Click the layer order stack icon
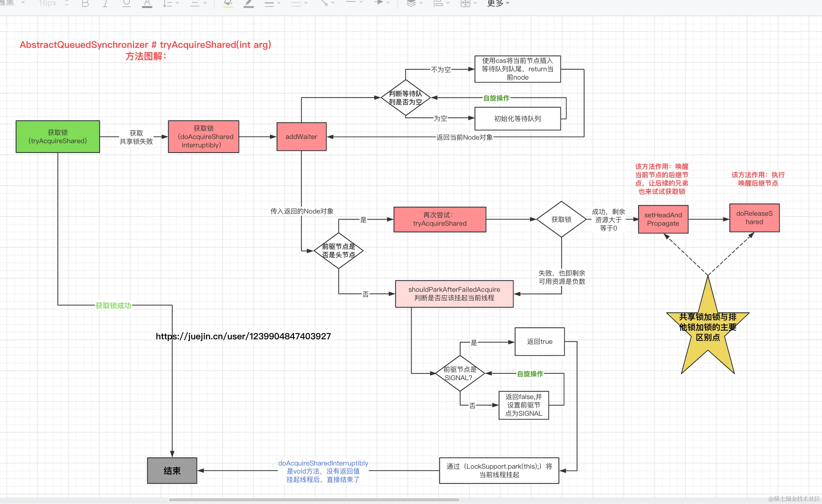Viewport: 822px width, 504px height. [x=411, y=3]
